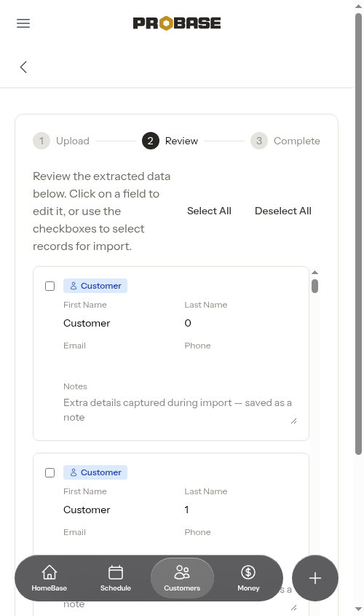Click records list scroll-up arrow
This screenshot has height=616, width=364.
click(x=315, y=272)
